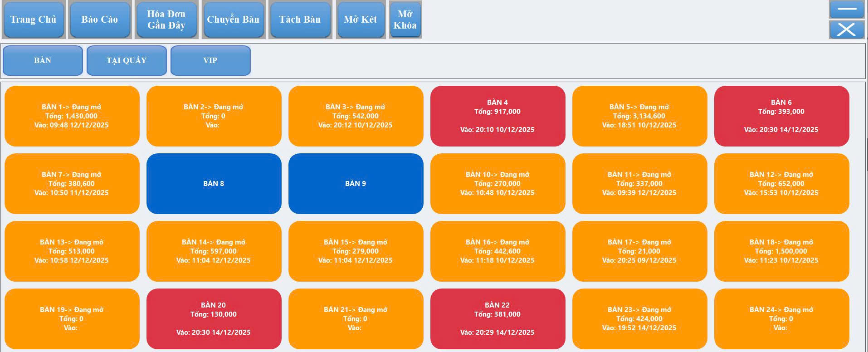Select the Tách Bàn split table button
Screen dimensions: 868x352
300,20
